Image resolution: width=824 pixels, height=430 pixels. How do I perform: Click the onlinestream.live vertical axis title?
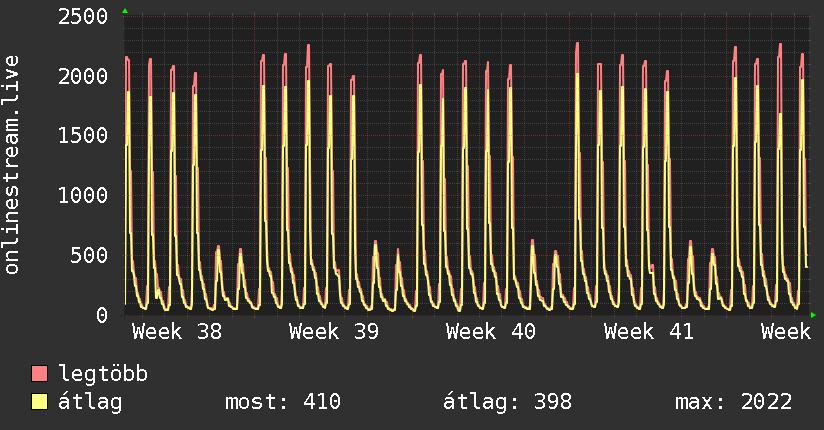tap(11, 165)
